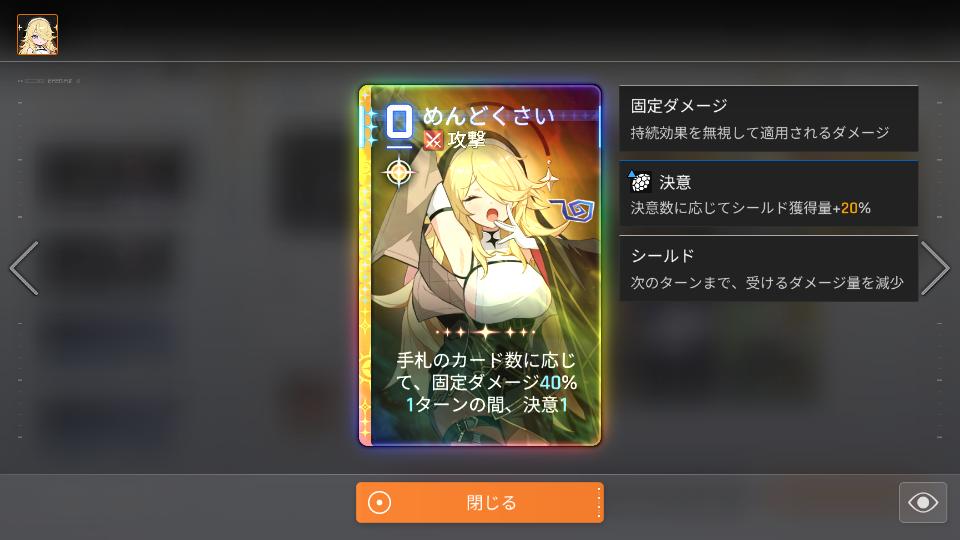The height and width of the screenshot is (540, 960).
Task: Click the blonde character portrait avatar
Action: click(37, 35)
